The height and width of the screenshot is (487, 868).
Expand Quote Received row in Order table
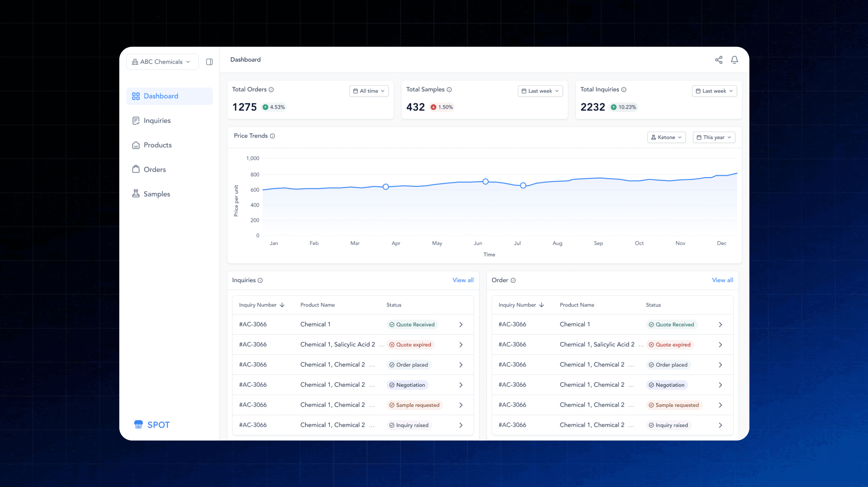720,325
